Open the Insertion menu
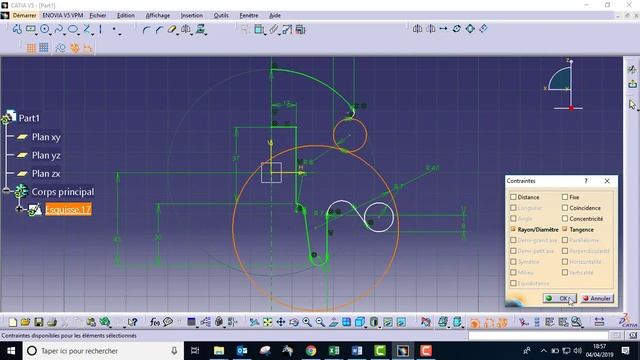This screenshot has width=640, height=360. point(192,16)
